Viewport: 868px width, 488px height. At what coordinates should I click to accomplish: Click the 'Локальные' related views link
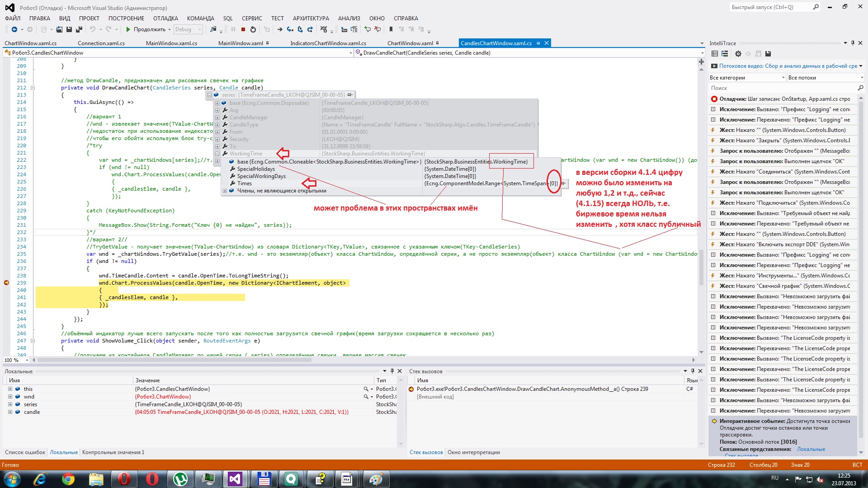click(811, 449)
